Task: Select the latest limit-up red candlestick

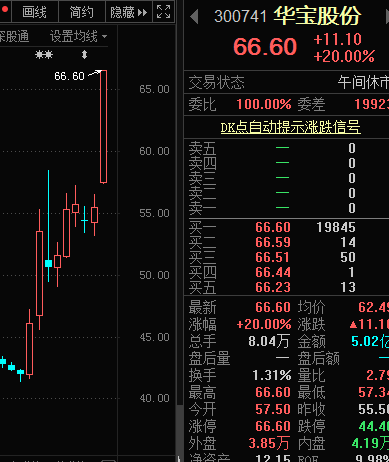Action: [x=103, y=127]
